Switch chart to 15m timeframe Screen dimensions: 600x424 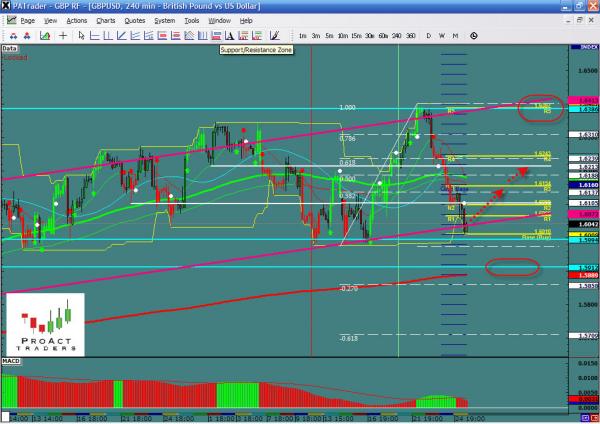pyautogui.click(x=356, y=36)
